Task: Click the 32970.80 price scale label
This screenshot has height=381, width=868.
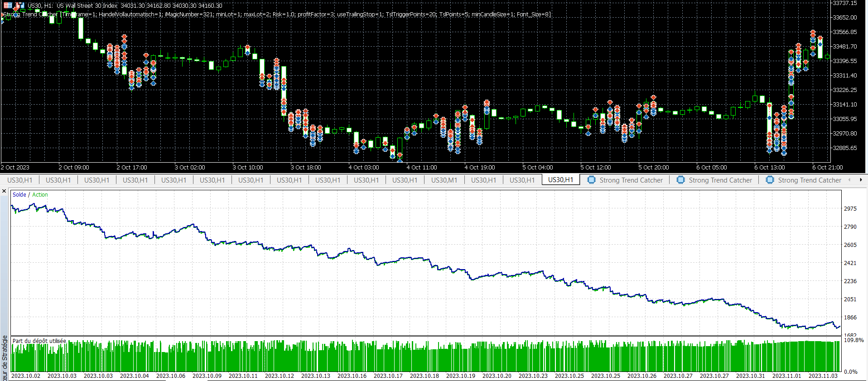Action: click(845, 134)
